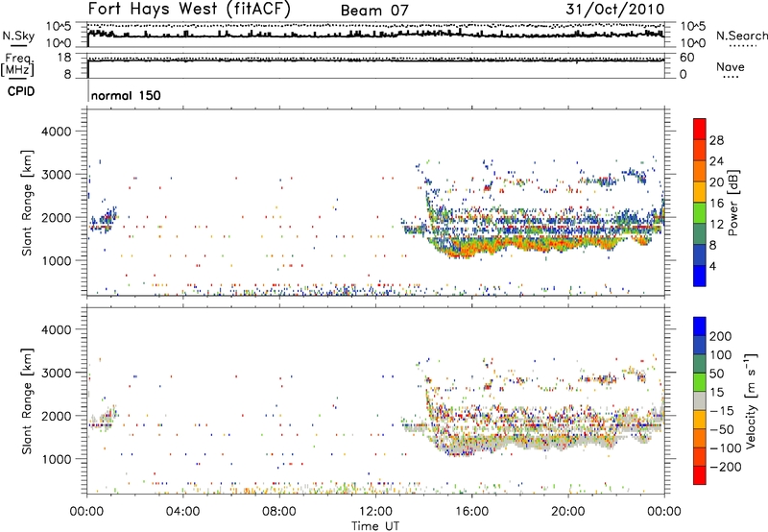This screenshot has height=532, width=768.
Task: Click the date "31/Oct/2010"
Action: coord(615,10)
